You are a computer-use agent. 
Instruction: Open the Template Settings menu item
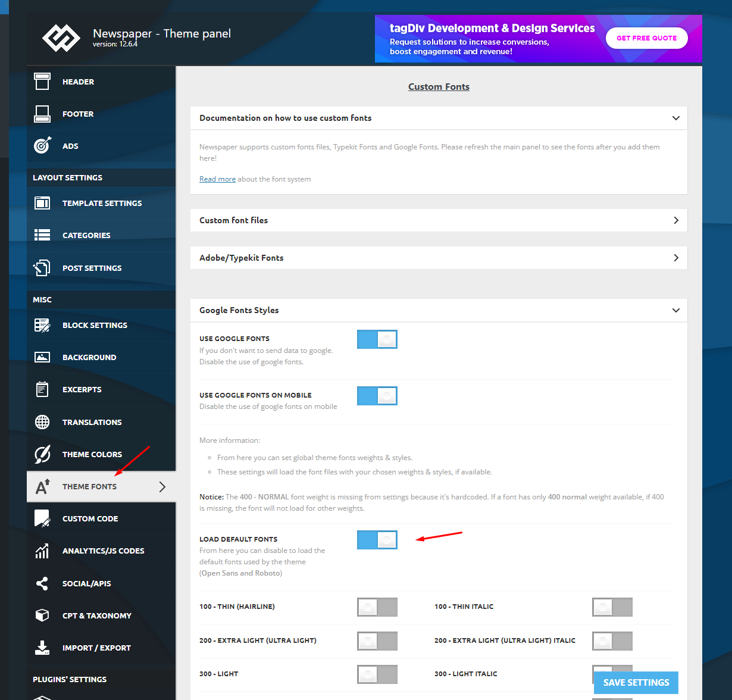coord(102,203)
